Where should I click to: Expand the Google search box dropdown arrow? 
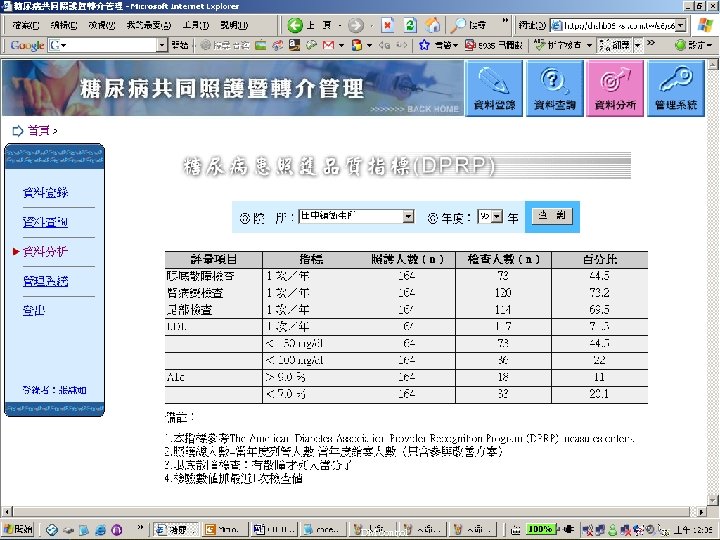point(162,45)
